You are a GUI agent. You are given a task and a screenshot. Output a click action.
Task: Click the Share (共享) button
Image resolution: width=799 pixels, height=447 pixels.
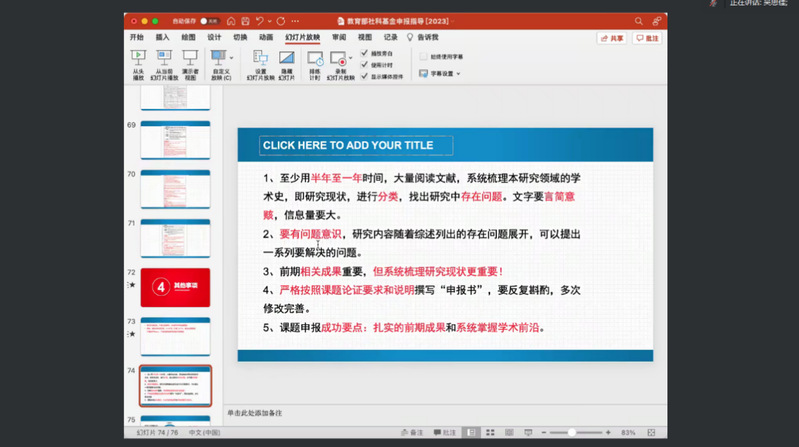[612, 38]
